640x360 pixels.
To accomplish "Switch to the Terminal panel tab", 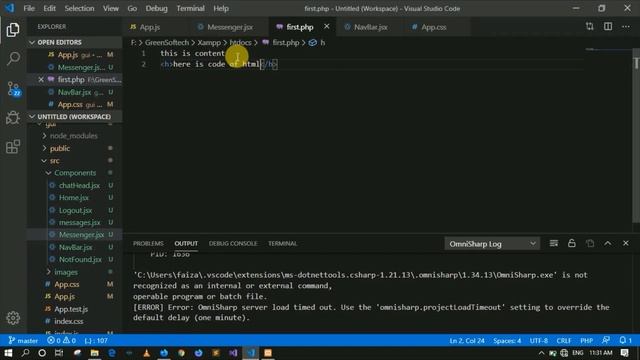I will pyautogui.click(x=282, y=243).
